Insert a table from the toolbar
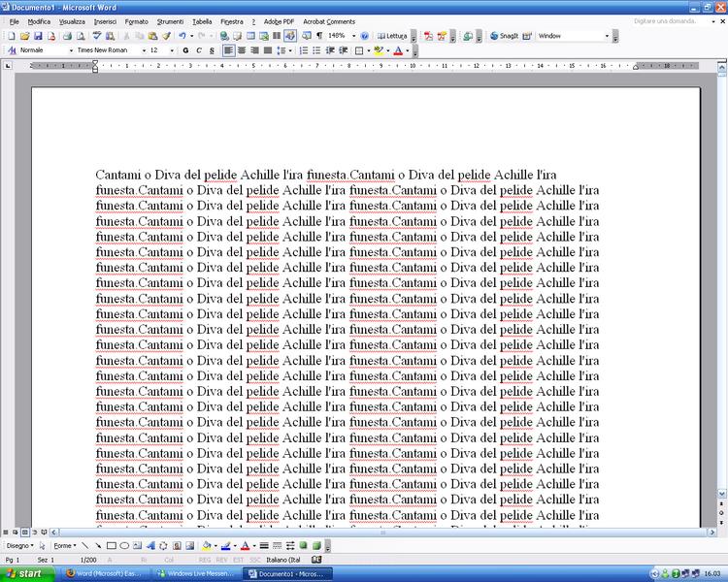 point(250,36)
